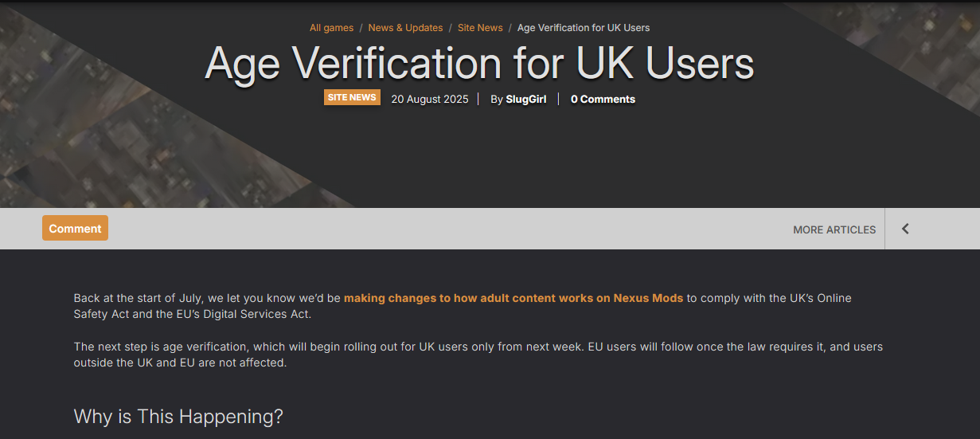Click the left chevron arrow icon

905,229
